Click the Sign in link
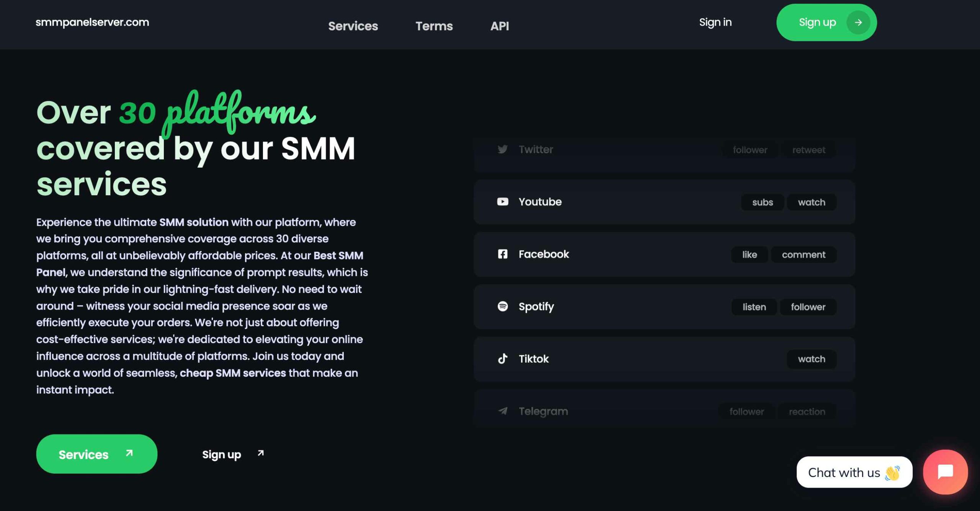The width and height of the screenshot is (980, 511). pyautogui.click(x=715, y=22)
